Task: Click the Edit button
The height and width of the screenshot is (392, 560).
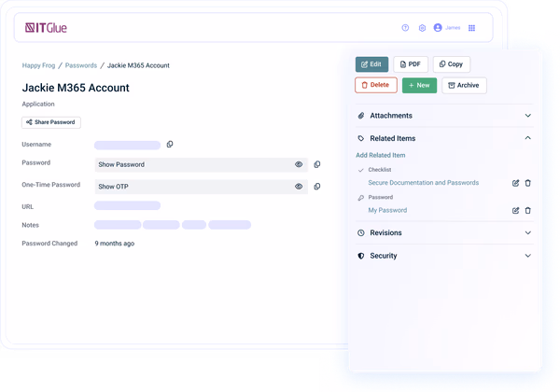Action: pos(371,64)
